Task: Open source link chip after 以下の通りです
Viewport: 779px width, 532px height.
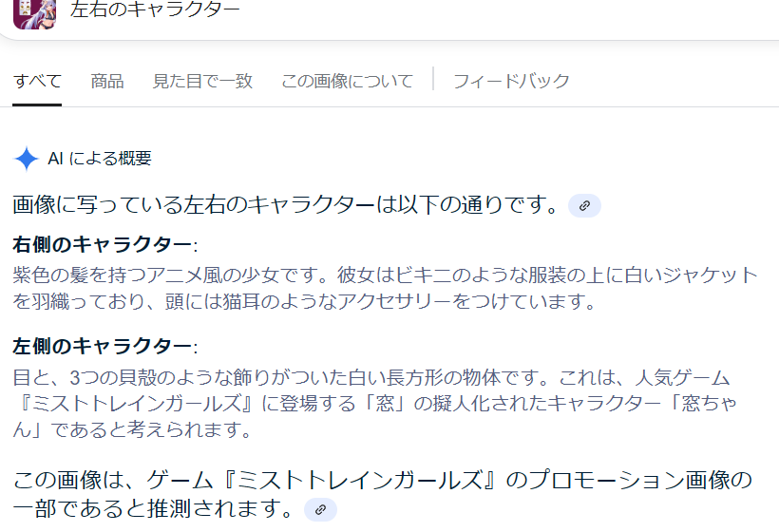Action: pyautogui.click(x=584, y=205)
